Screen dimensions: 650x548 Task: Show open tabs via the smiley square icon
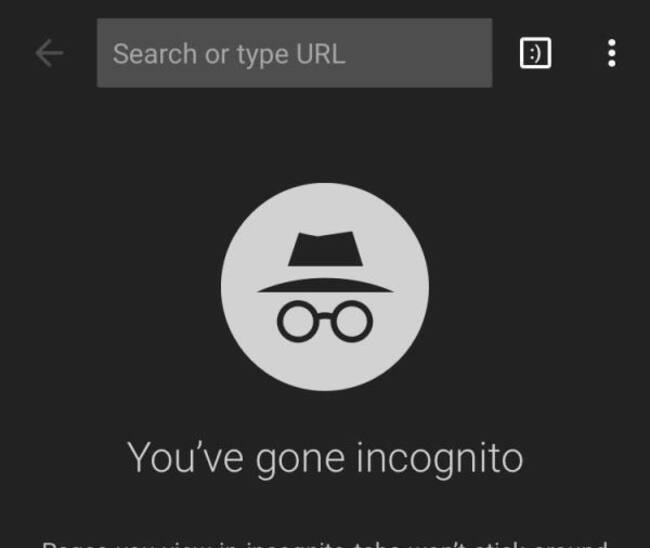coord(536,53)
